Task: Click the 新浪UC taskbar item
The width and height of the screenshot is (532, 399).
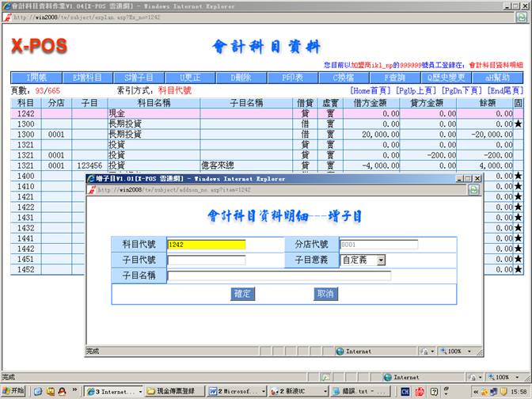Action: 297,391
